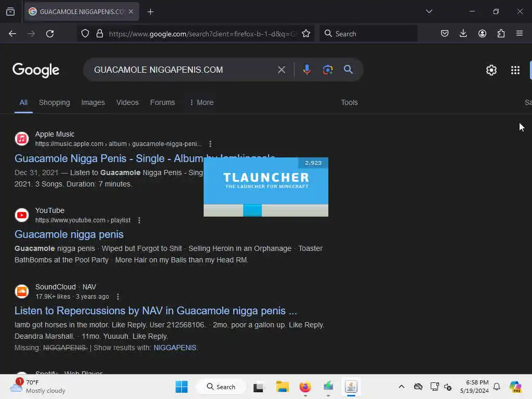
Task: Open Firefox account icon
Action: pyautogui.click(x=482, y=34)
